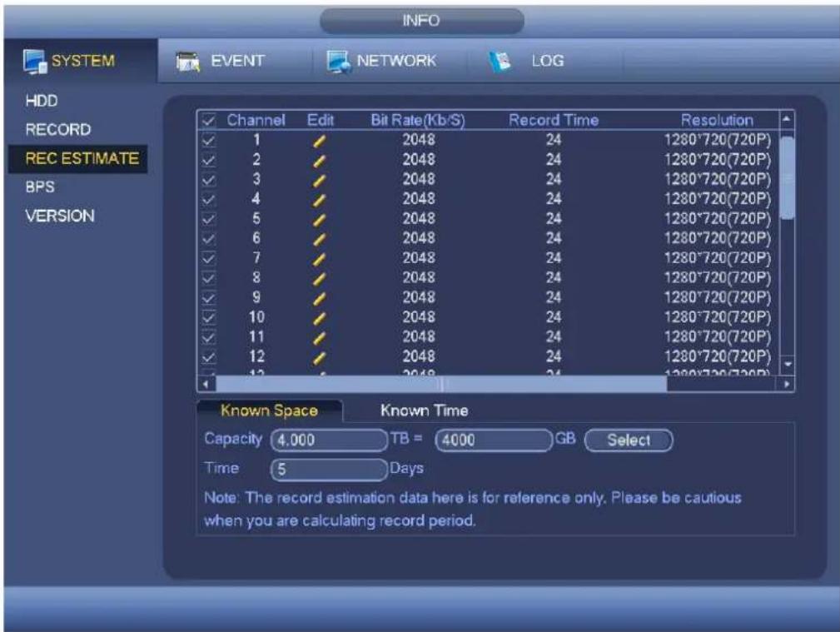Select REC ESTIMATE in sidebar

tap(78, 159)
